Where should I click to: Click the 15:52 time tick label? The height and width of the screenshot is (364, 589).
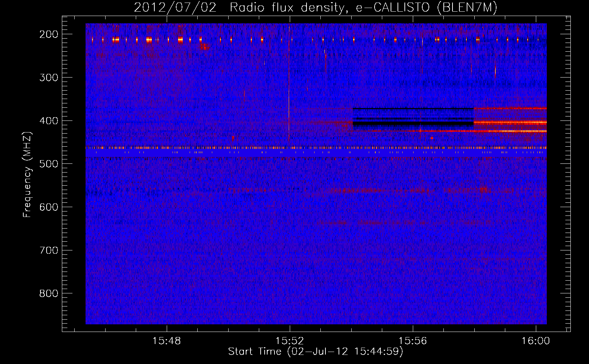(x=290, y=341)
